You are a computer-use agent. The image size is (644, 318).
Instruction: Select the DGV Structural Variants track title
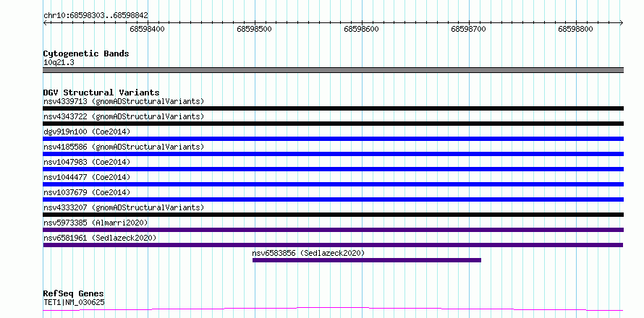[101, 93]
